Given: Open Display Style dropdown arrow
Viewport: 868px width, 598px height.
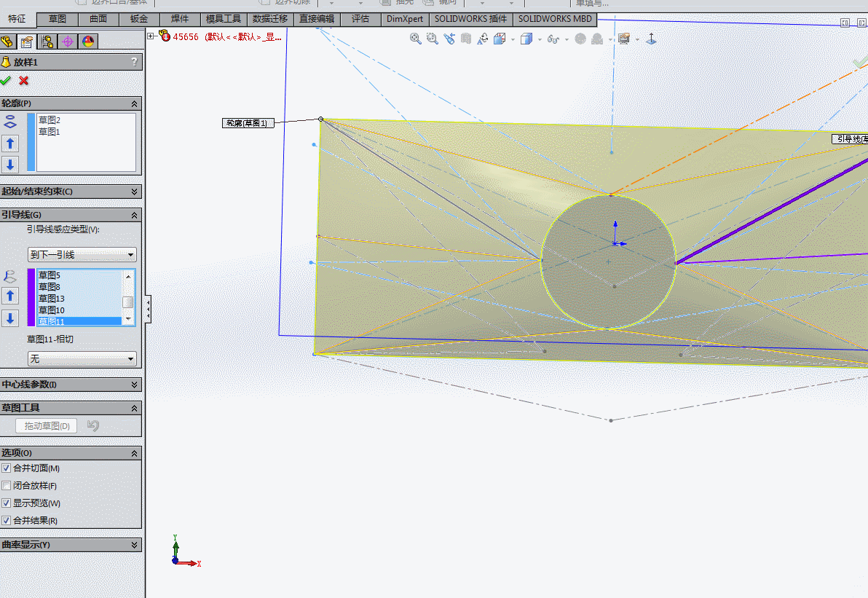Looking at the screenshot, I should pyautogui.click(x=539, y=39).
